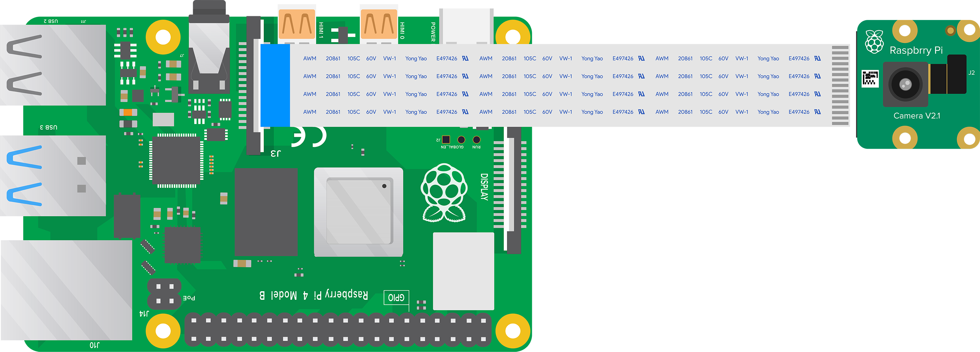Click the 'J2' label on the camera board

[971, 73]
